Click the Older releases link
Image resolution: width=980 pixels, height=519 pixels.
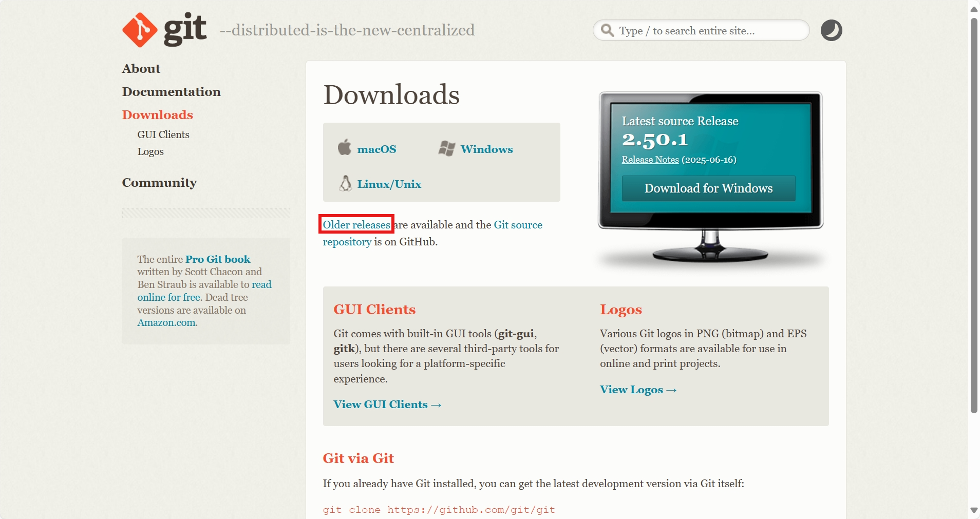pos(356,225)
